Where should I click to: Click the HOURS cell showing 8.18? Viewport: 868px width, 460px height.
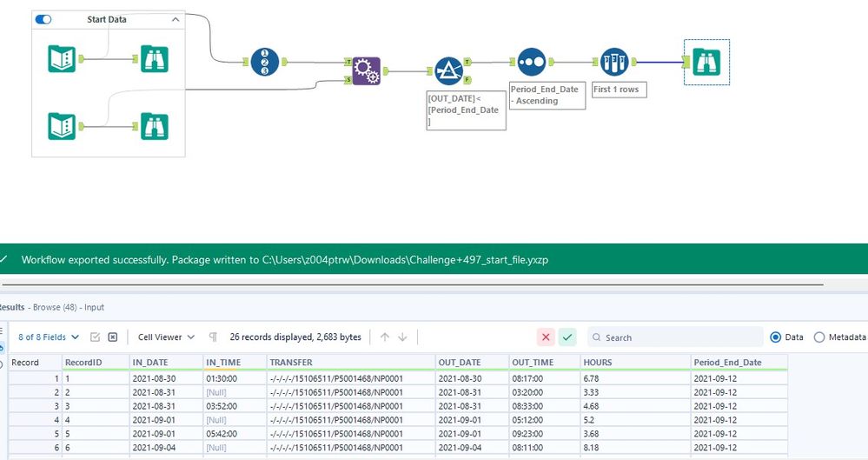(635, 448)
